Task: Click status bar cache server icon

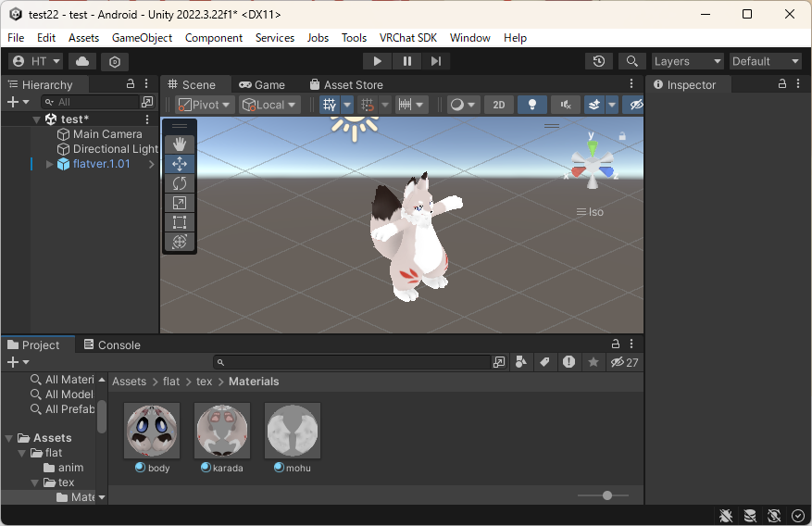Action: [x=750, y=515]
